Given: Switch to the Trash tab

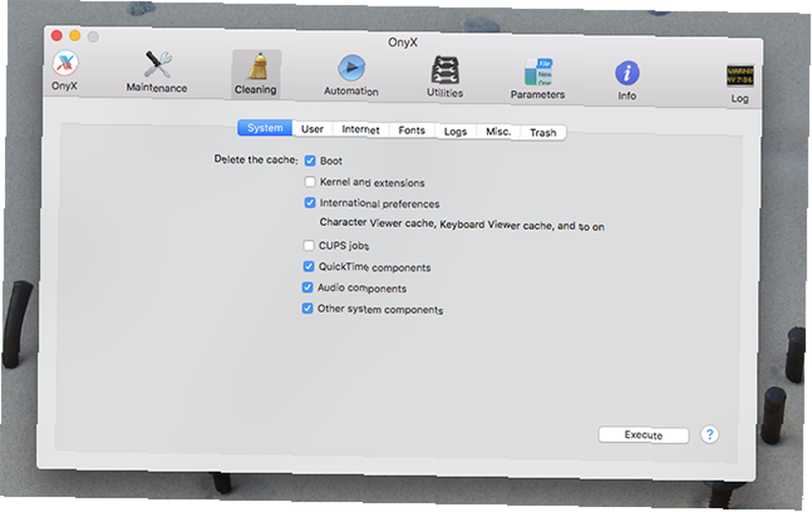Looking at the screenshot, I should (542, 132).
